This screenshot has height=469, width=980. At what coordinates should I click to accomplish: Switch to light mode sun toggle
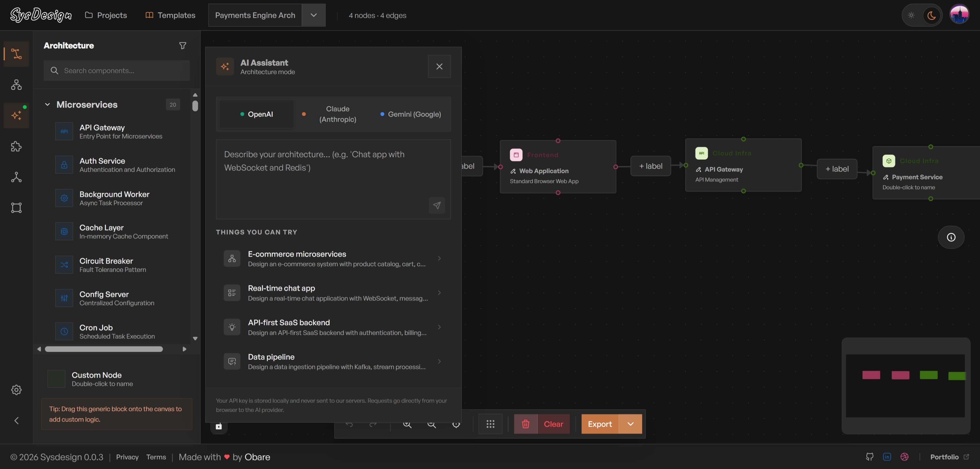coord(911,15)
